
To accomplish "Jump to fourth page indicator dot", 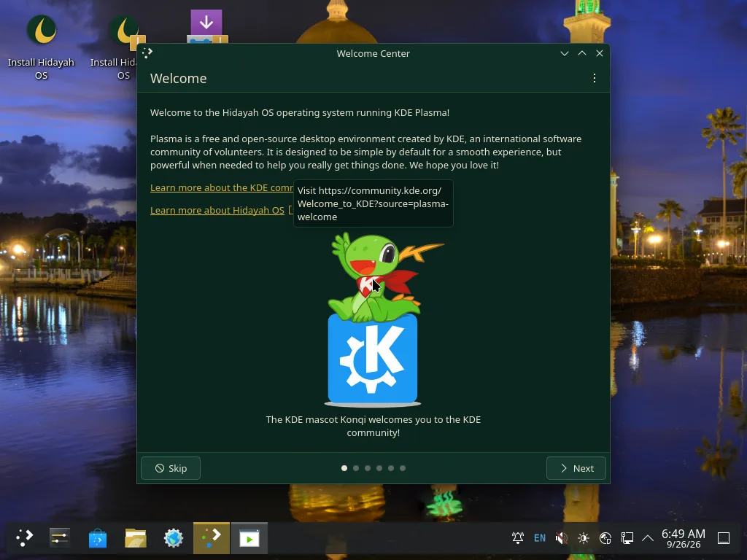I will (379, 468).
